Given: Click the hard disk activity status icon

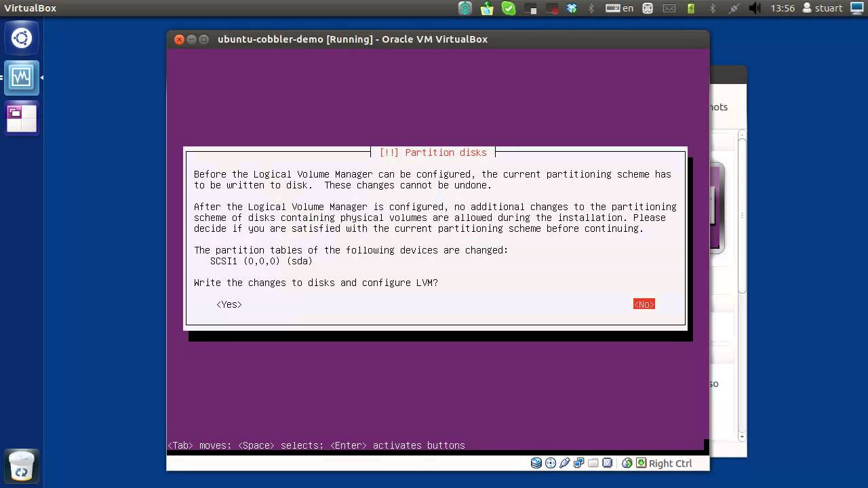Looking at the screenshot, I should click(x=536, y=464).
